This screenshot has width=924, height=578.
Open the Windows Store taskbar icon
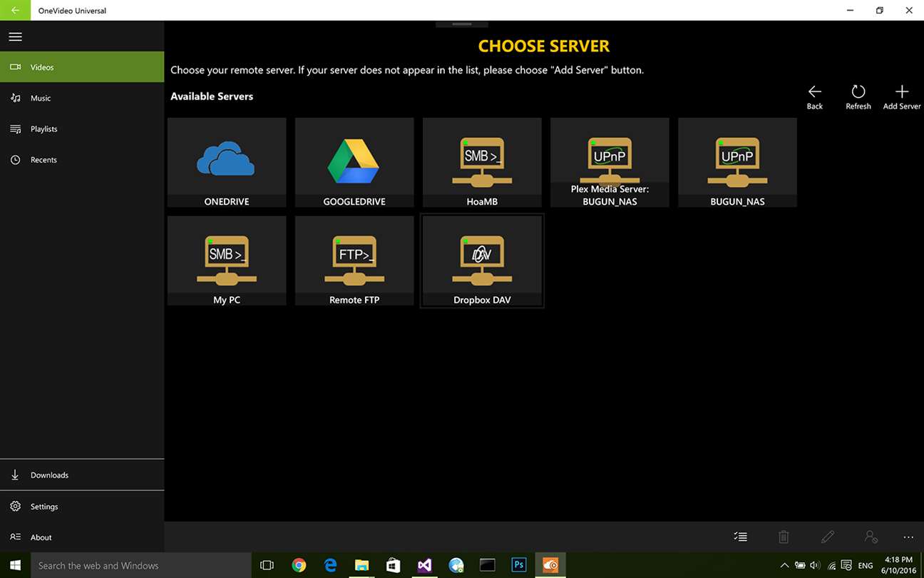(393, 565)
